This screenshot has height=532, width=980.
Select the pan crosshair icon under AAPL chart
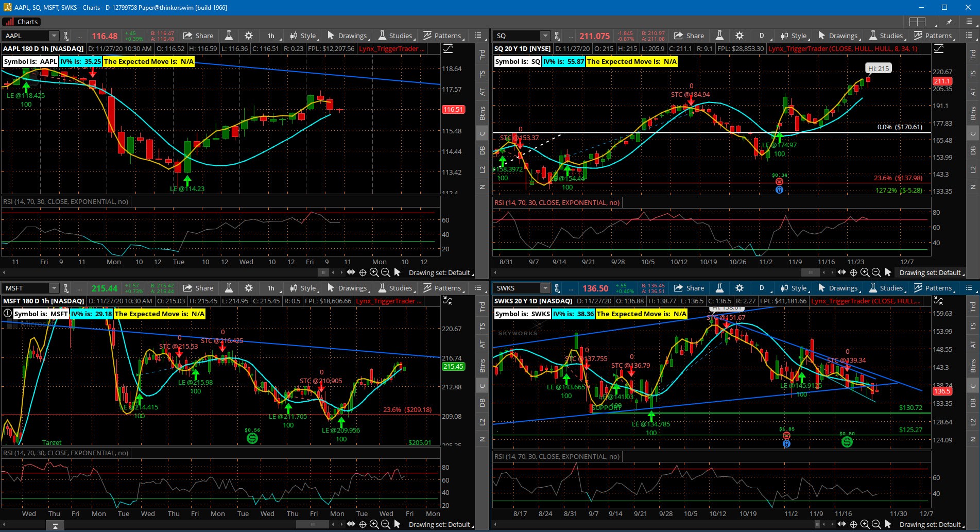click(x=363, y=272)
